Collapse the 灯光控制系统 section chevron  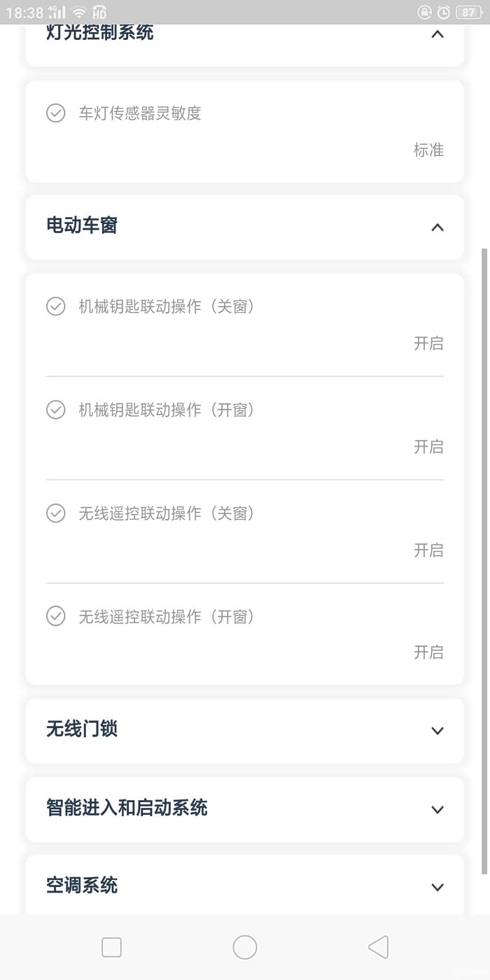coord(437,34)
